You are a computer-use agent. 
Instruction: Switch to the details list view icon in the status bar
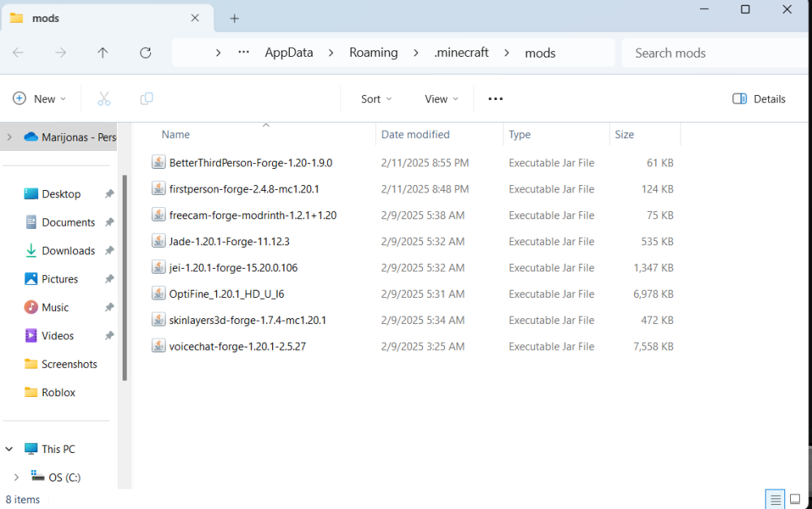pos(775,500)
